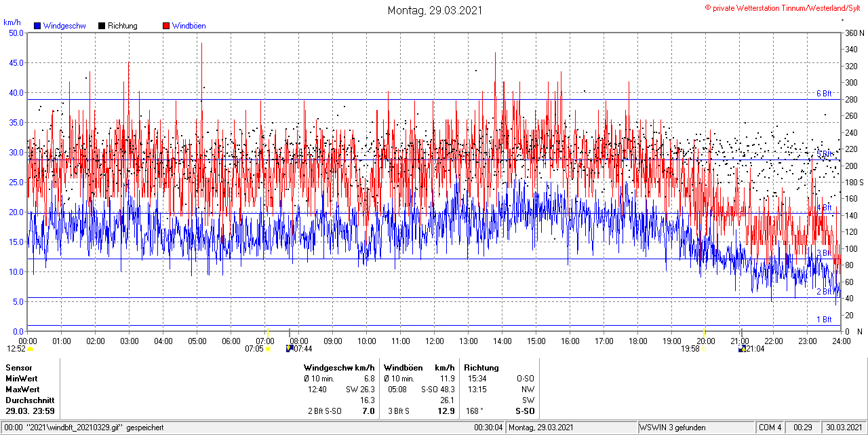Click the sun icon next to 07:05
The height and width of the screenshot is (435, 868).
[267, 349]
